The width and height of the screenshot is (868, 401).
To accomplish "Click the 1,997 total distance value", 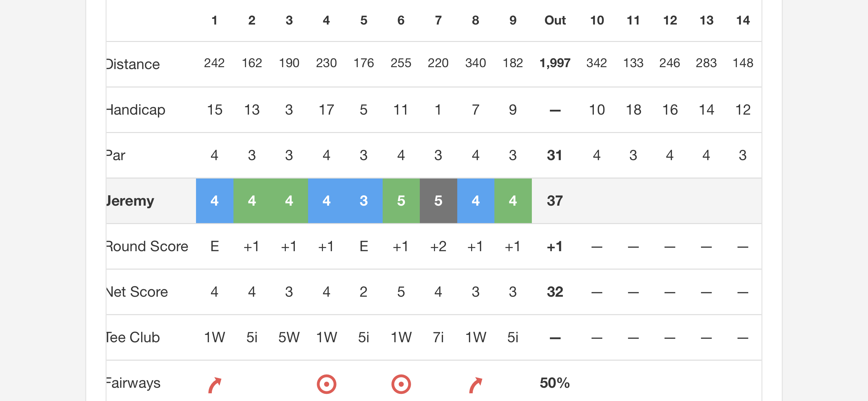I will 555,63.
